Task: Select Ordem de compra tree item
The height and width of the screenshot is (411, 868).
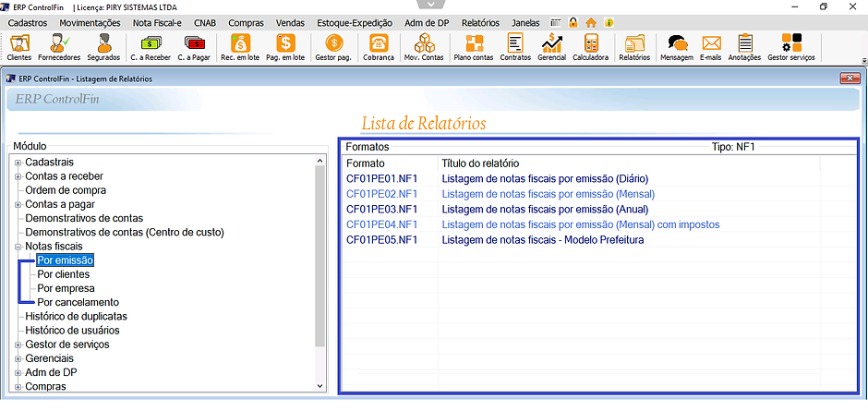Action: coord(66,190)
